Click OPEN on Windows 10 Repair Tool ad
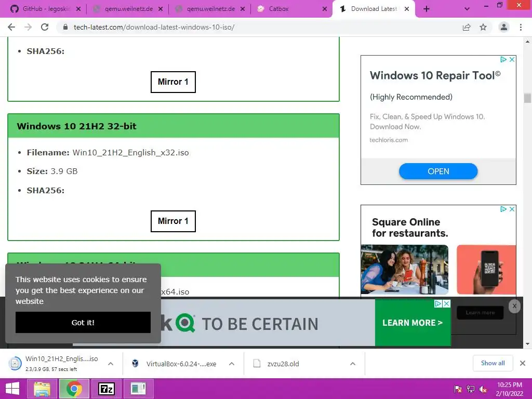The width and height of the screenshot is (532, 399). [x=438, y=171]
